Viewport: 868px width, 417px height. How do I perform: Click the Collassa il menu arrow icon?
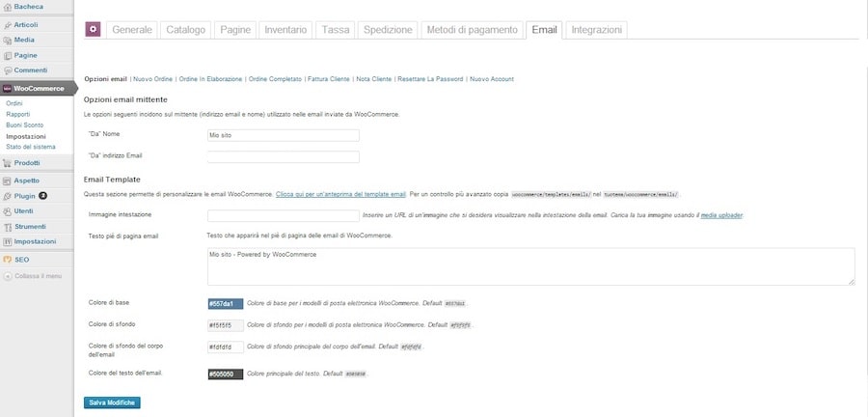[8, 276]
